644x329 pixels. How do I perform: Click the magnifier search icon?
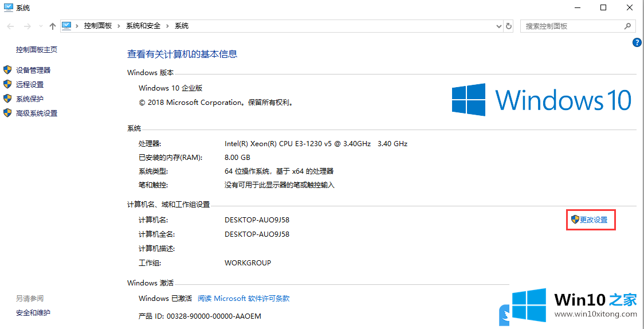[x=627, y=26]
